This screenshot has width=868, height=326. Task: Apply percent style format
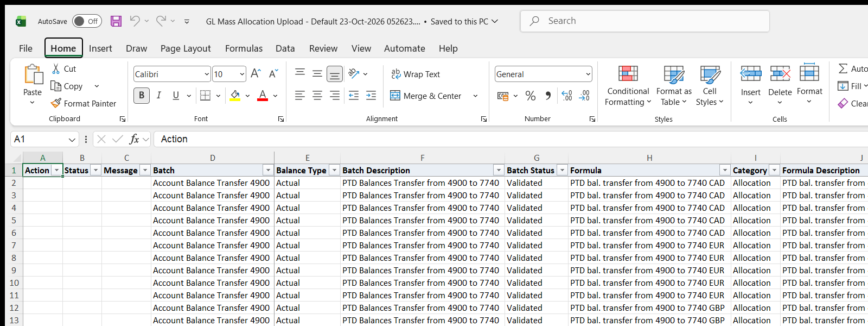point(531,96)
